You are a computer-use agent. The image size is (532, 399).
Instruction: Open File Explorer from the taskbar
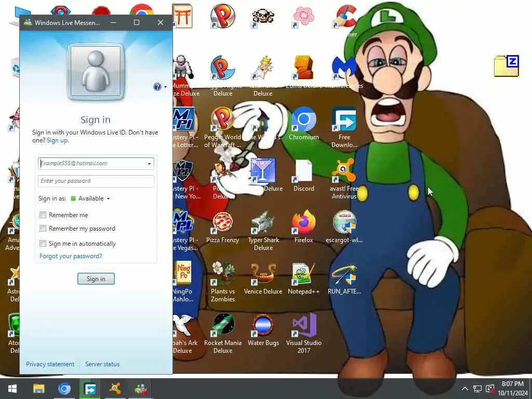point(38,389)
